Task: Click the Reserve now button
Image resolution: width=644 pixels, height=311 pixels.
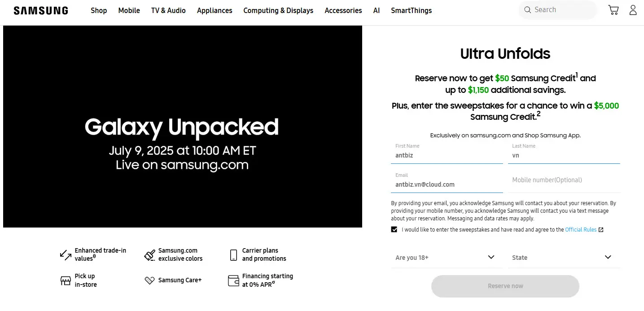Action: [x=505, y=286]
